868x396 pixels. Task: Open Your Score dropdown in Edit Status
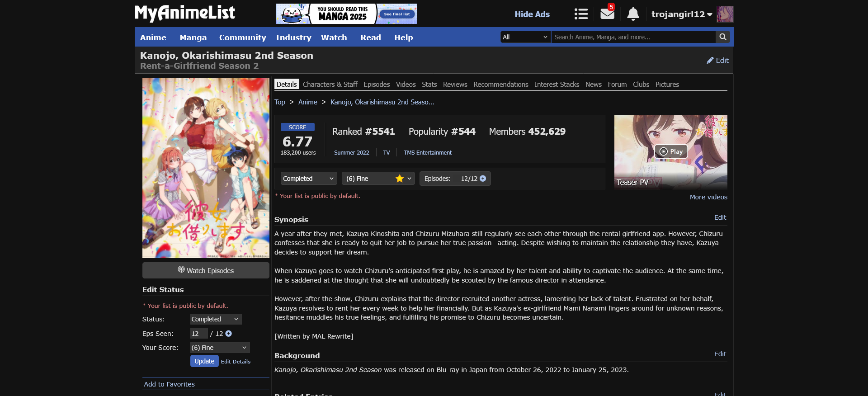coord(220,348)
